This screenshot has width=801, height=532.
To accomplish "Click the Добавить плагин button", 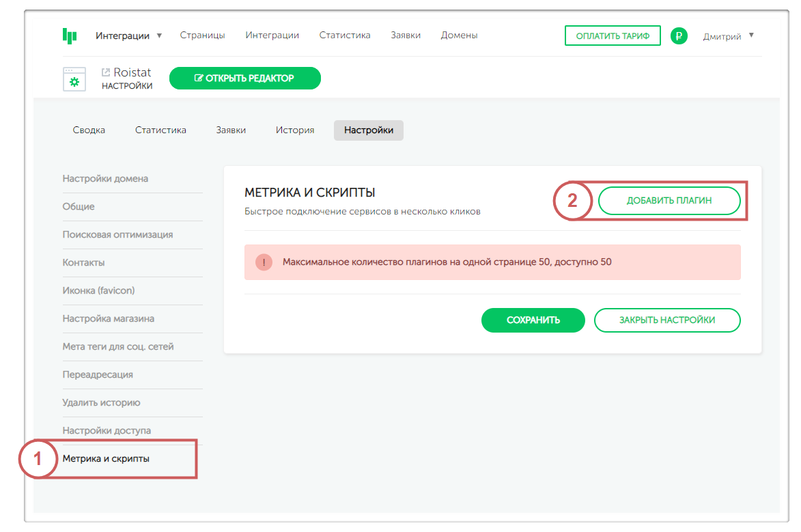I will 669,201.
